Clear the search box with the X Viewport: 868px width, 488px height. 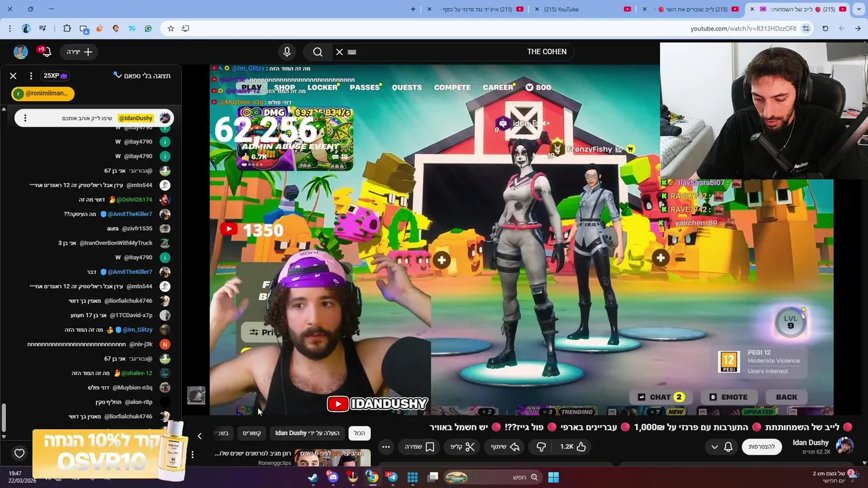[x=340, y=52]
